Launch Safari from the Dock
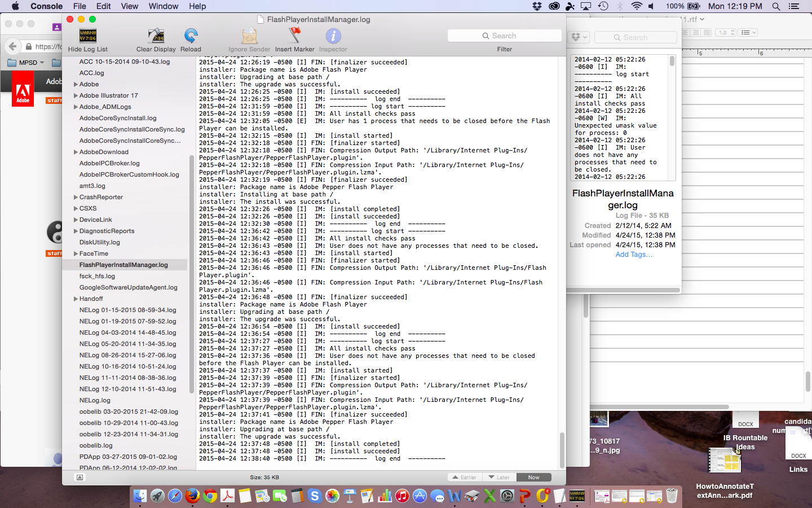Screen dimensions: 812x508 coord(175,496)
